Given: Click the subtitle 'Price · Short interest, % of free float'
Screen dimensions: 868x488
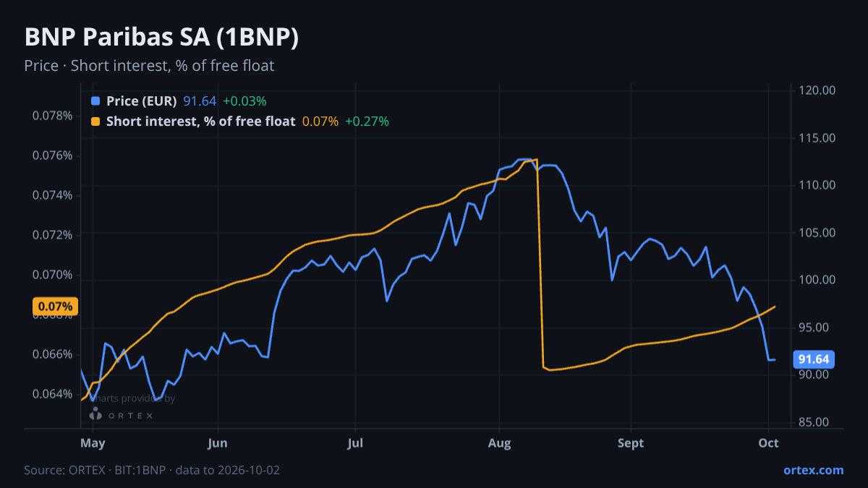Looking at the screenshot, I should 149,66.
